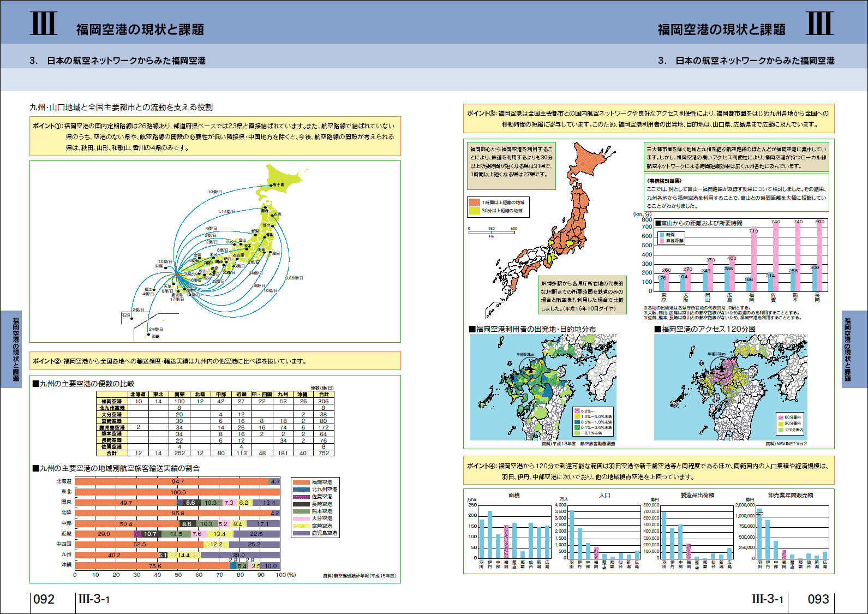The height and width of the screenshot is (614, 868).
Task: Click the ポイント② text box
Action: (215, 361)
